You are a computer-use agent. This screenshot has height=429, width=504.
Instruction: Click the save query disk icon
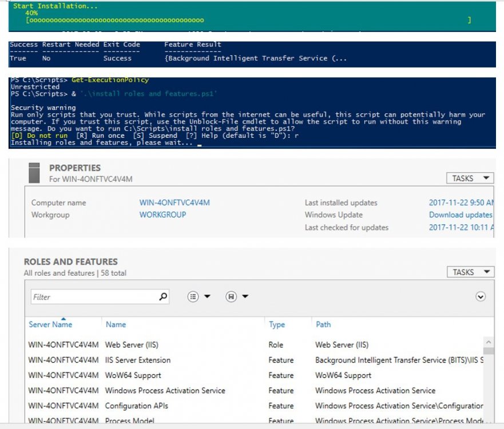click(x=231, y=297)
